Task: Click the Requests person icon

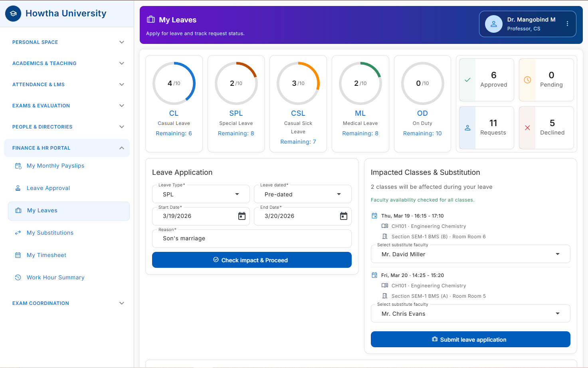Action: click(467, 128)
